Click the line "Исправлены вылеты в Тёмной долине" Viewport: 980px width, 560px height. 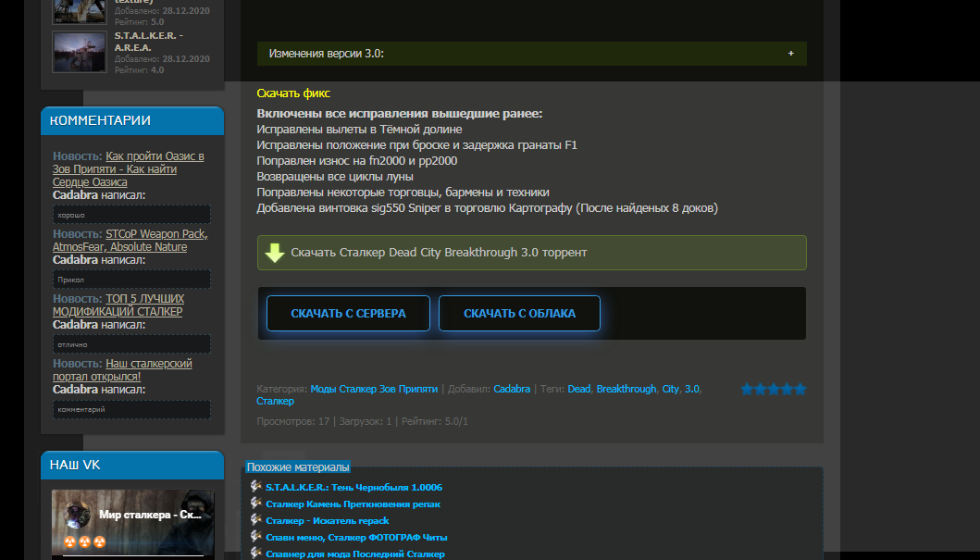point(359,130)
